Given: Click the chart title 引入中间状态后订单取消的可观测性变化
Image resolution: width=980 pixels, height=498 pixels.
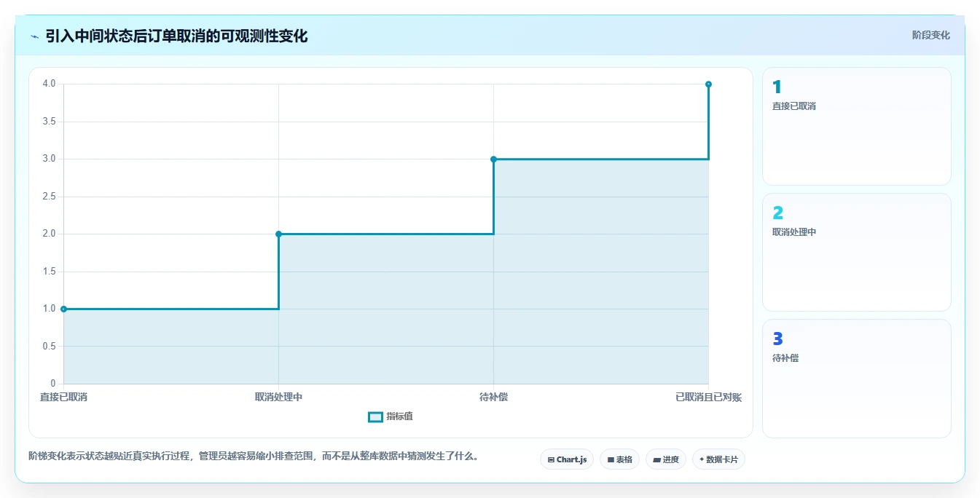Looking at the screenshot, I should [176, 36].
